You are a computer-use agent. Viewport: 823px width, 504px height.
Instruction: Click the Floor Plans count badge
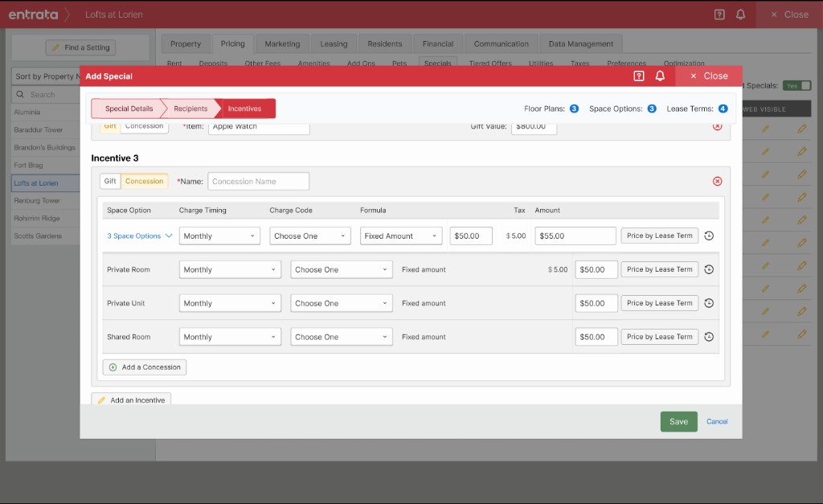click(x=574, y=109)
